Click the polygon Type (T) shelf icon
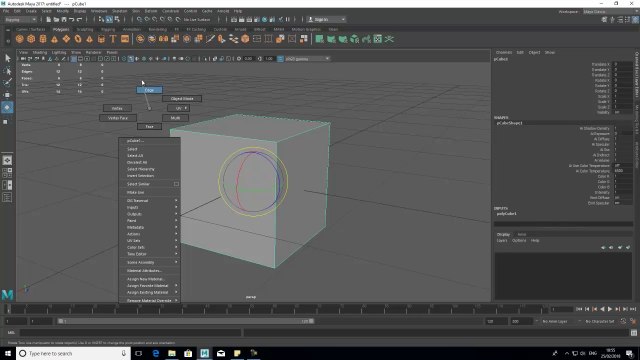640x360 pixels. pyautogui.click(x=113, y=39)
